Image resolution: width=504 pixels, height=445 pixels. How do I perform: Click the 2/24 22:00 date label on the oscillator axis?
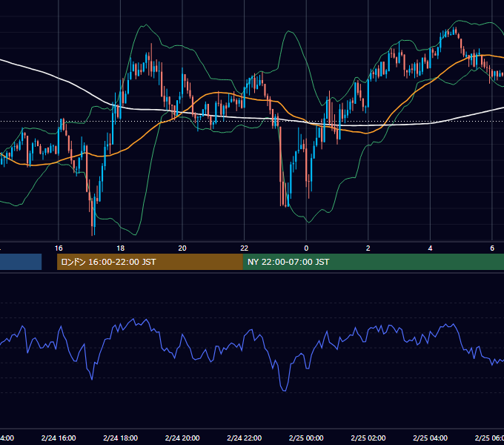[245, 438]
